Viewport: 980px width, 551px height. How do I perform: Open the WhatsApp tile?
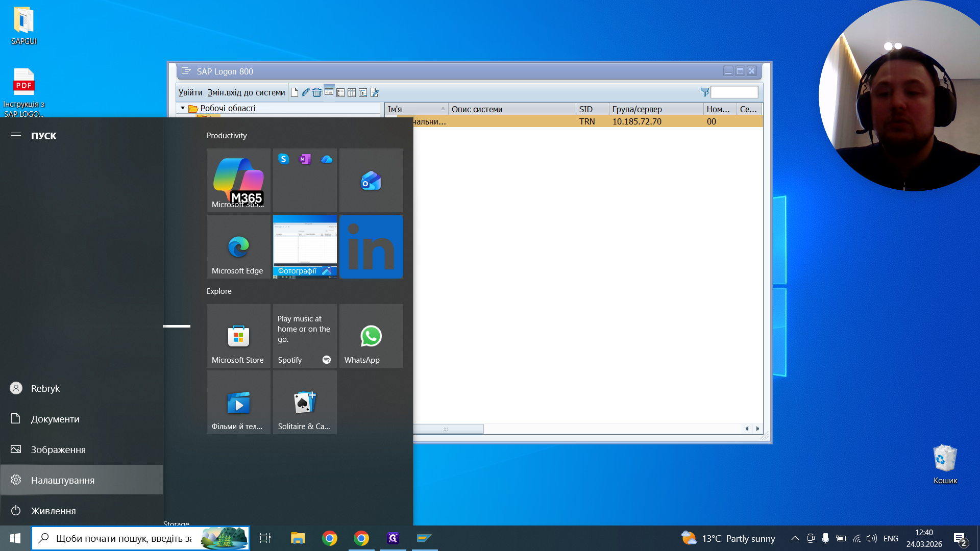tap(371, 336)
